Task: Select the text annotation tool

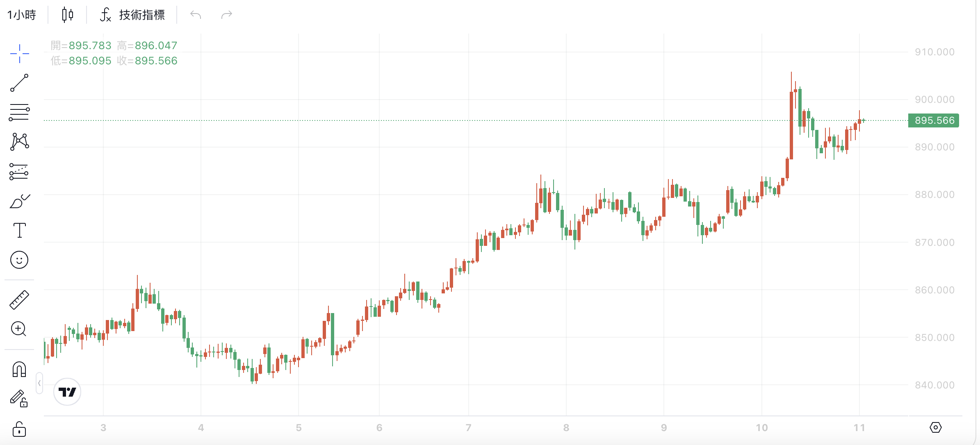Action: [19, 230]
